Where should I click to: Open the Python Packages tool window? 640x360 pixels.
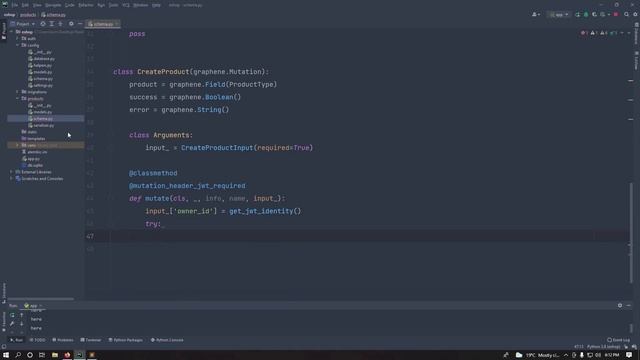(126, 340)
